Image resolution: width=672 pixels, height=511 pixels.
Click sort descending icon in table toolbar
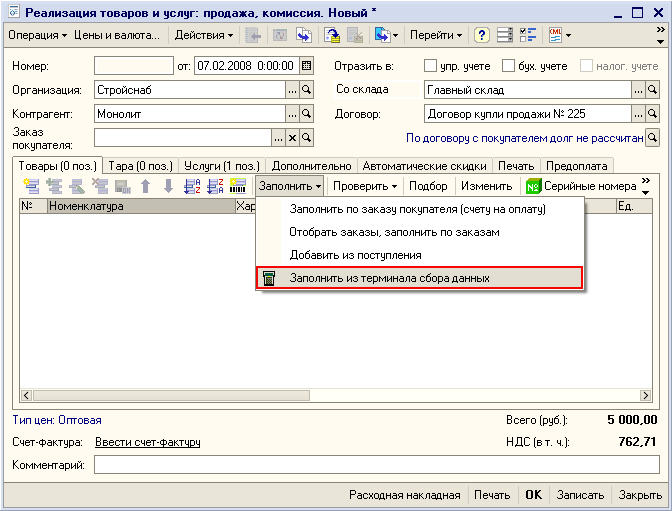tap(215, 186)
